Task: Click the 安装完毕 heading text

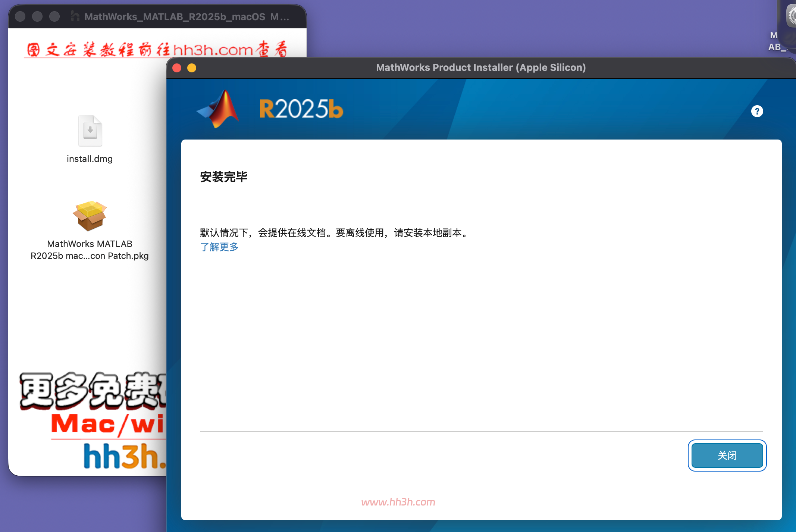Action: (224, 176)
